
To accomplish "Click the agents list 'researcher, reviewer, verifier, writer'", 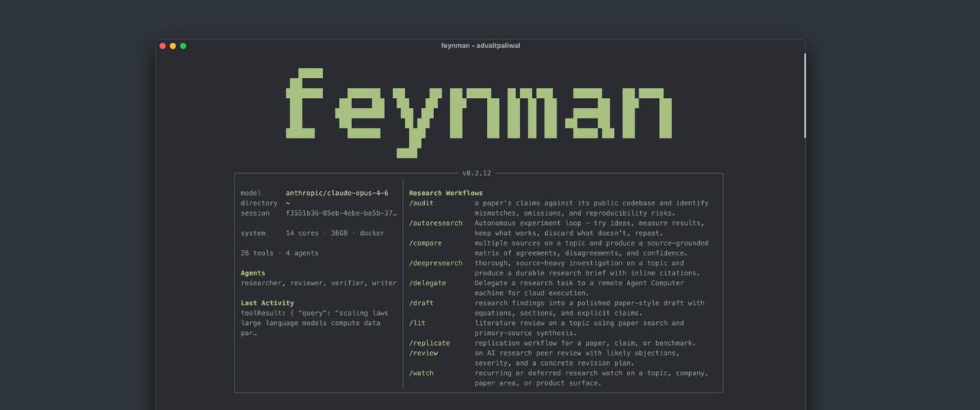I will [318, 283].
